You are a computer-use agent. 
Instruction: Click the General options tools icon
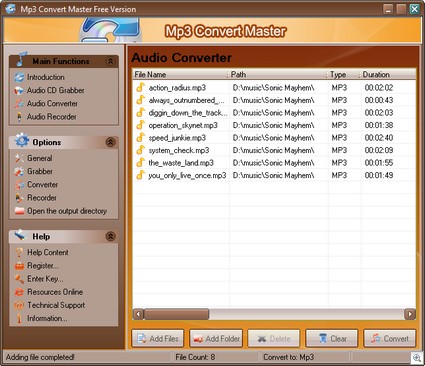pos(19,158)
